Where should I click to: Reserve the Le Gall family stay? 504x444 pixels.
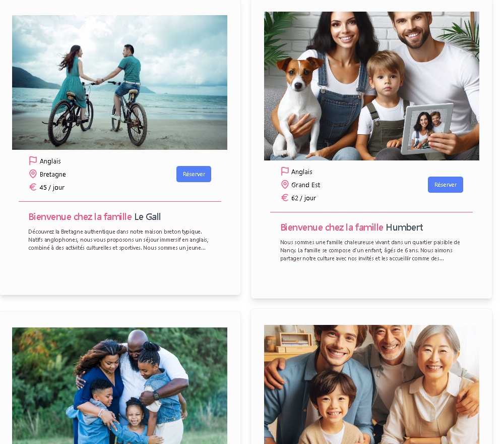click(x=194, y=174)
